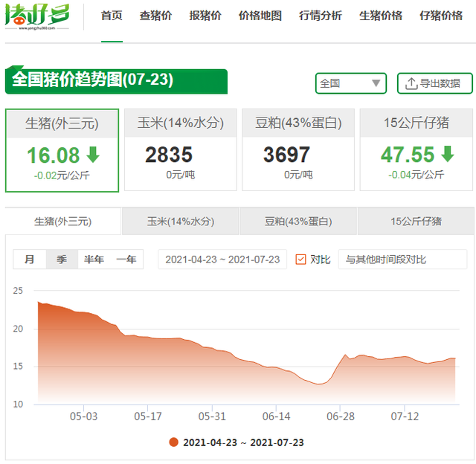This screenshot has width=476, height=464.
Task: Select the 一年 time range button
Action: (126, 260)
